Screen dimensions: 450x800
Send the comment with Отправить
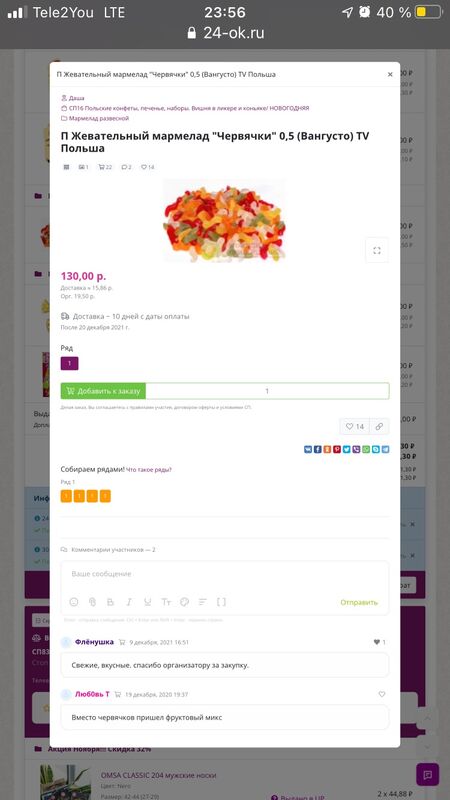(x=359, y=603)
